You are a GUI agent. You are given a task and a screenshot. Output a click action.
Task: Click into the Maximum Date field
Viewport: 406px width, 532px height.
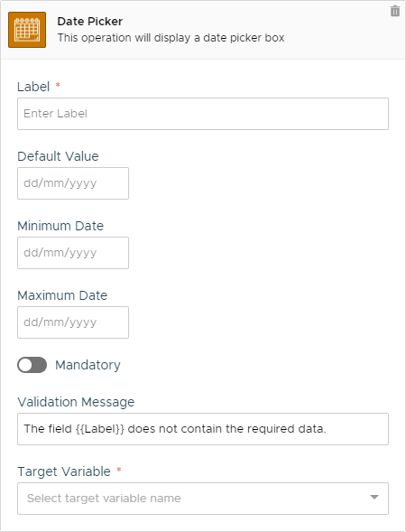(73, 322)
